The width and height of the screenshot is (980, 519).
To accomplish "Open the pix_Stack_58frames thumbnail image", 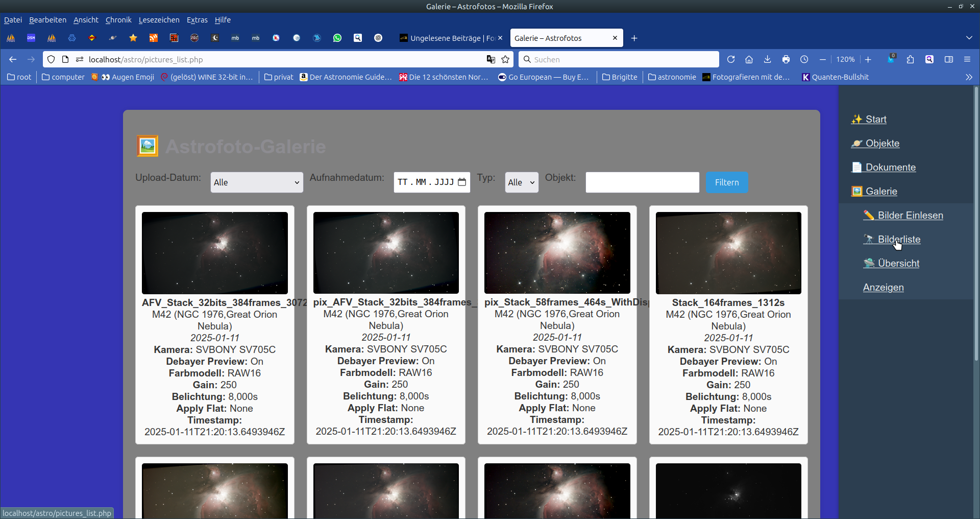I will (557, 252).
